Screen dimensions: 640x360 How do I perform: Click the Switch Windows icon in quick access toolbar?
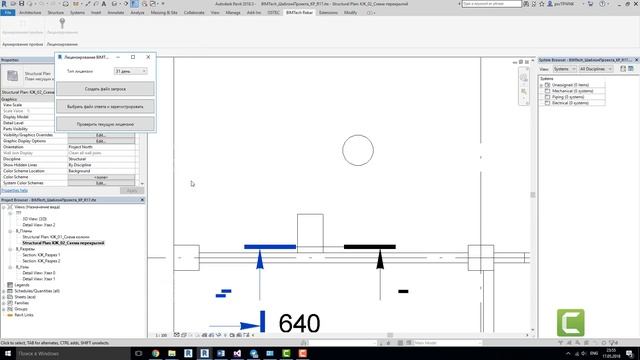153,4
